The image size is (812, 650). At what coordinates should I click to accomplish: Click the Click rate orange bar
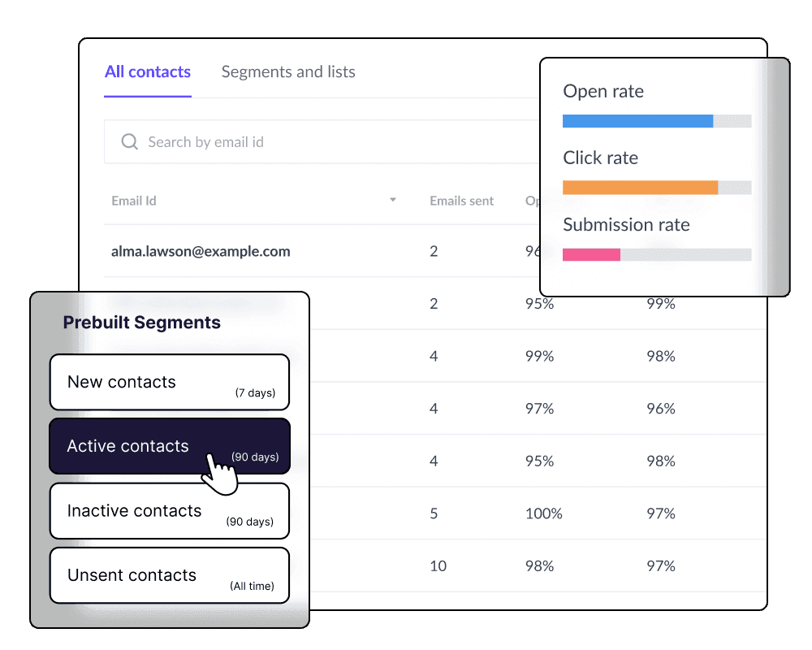click(640, 188)
